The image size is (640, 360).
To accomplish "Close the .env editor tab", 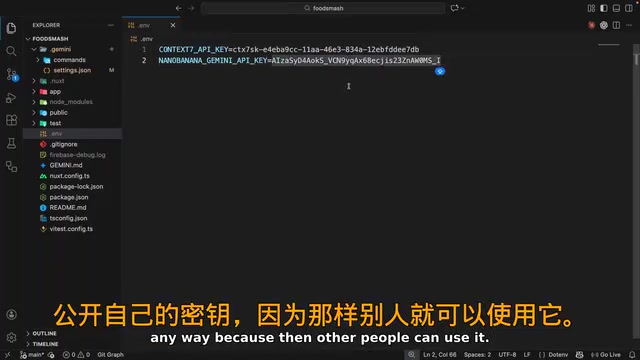I will coord(173,25).
